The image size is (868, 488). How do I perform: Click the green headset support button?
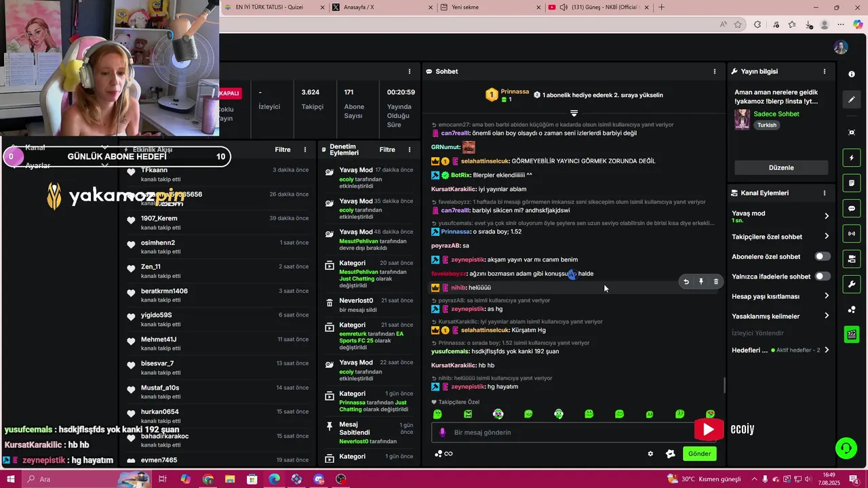pyautogui.click(x=846, y=448)
